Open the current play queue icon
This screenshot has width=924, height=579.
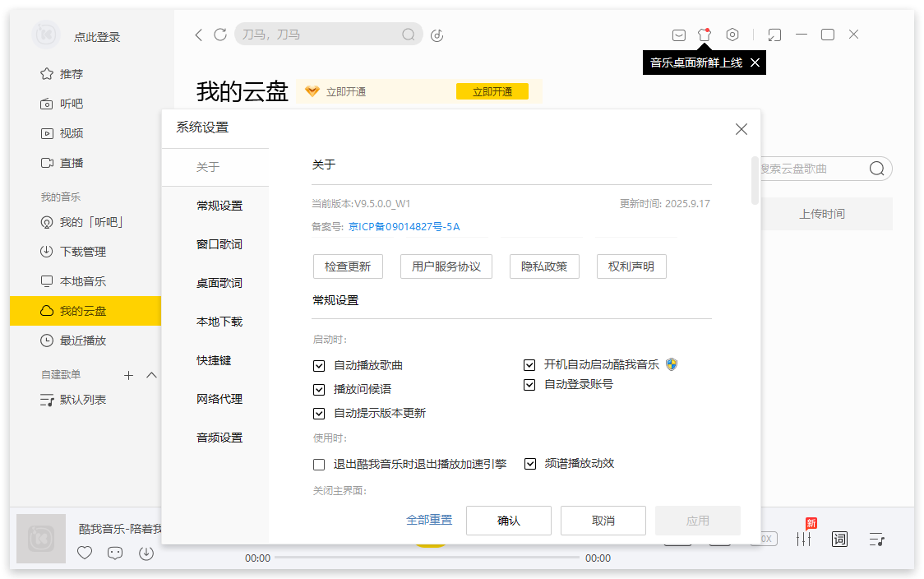tap(876, 539)
